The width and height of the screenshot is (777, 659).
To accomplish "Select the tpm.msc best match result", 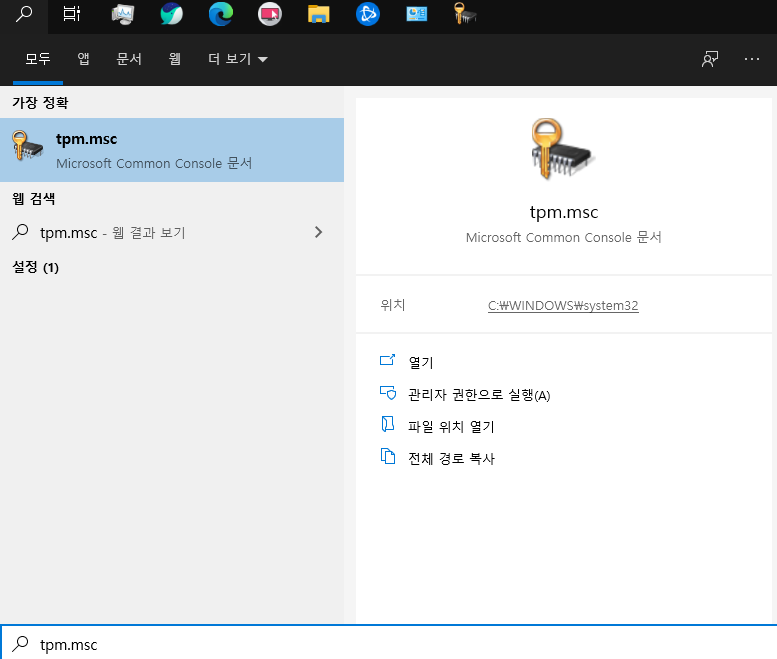I will click(172, 150).
